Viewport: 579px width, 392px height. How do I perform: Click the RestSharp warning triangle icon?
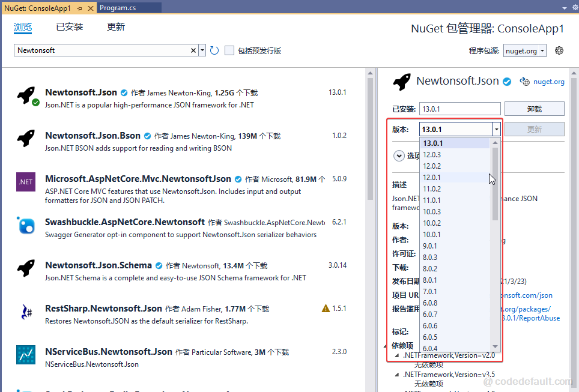(x=326, y=308)
